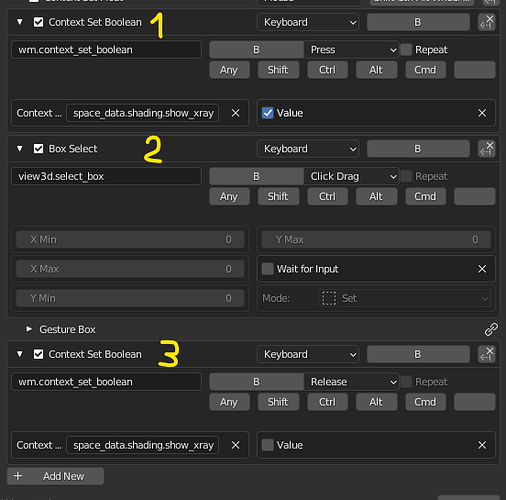The width and height of the screenshot is (506, 500).
Task: Reset Wait for Input property with X
Action: point(482,269)
